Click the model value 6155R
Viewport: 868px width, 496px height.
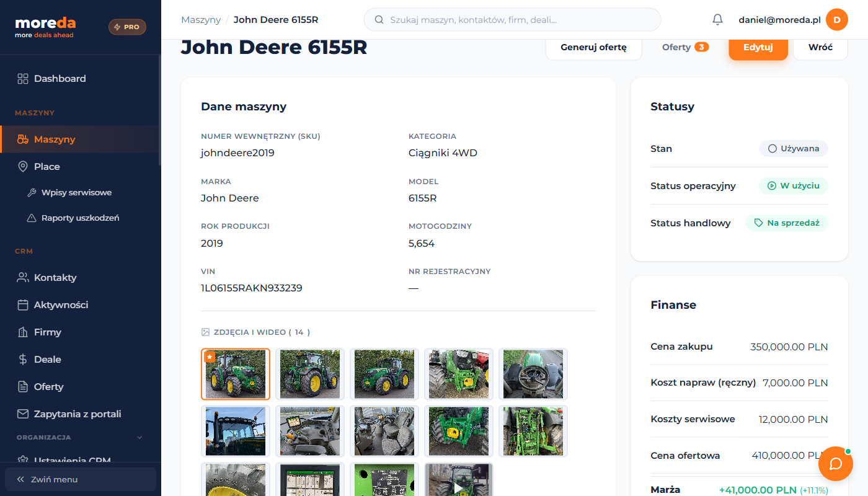[x=423, y=198]
